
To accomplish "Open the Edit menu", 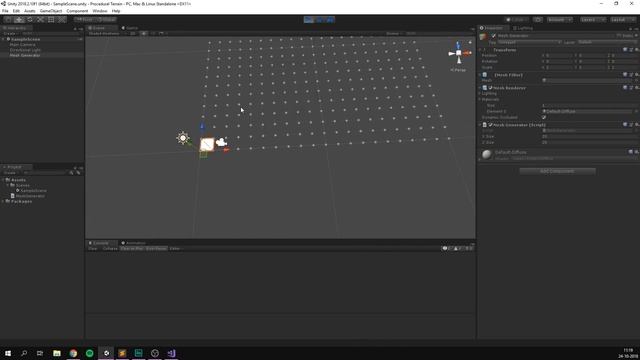I will (x=16, y=11).
